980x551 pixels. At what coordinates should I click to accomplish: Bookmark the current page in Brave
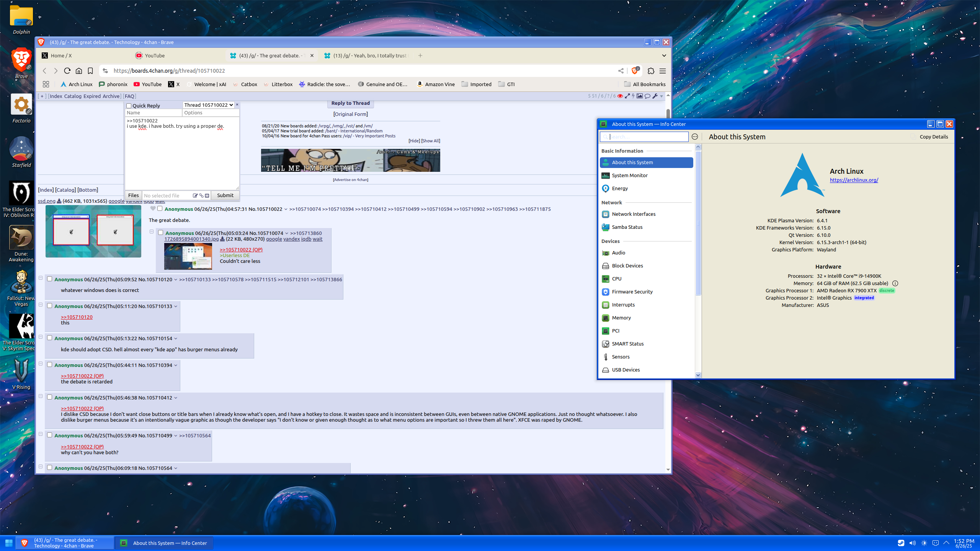tap(90, 71)
